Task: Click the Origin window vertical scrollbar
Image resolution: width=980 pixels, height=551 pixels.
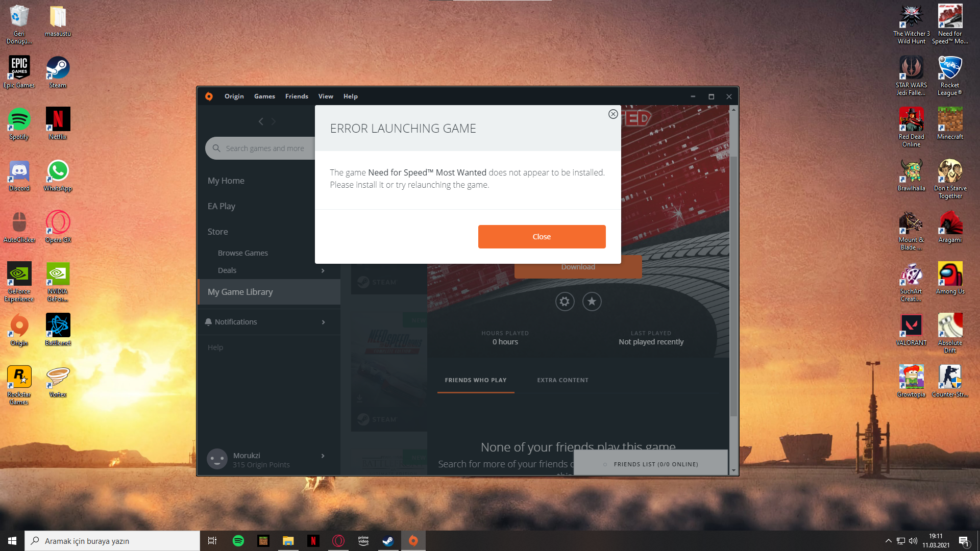Action: point(733,286)
